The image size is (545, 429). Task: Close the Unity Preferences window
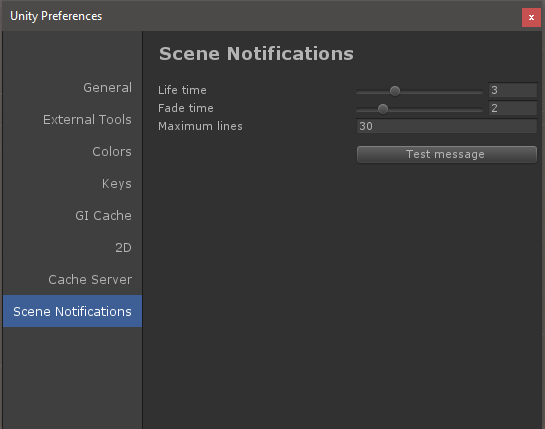(x=531, y=17)
